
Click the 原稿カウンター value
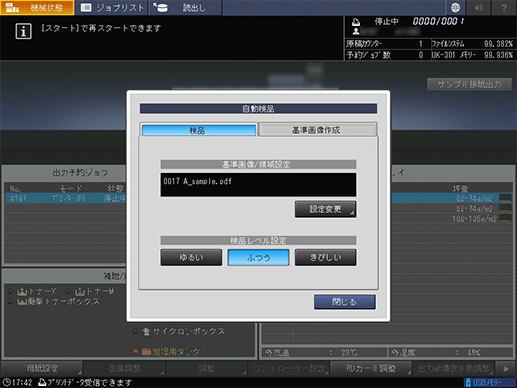tap(421, 44)
